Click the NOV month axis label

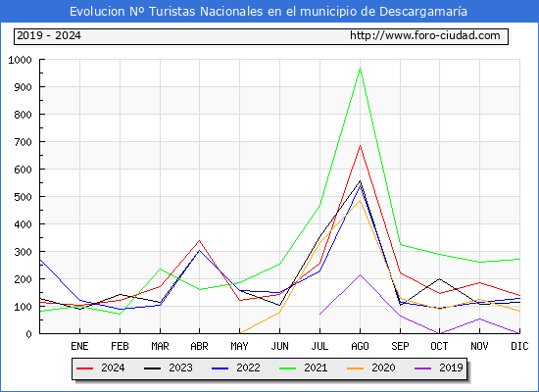479,346
